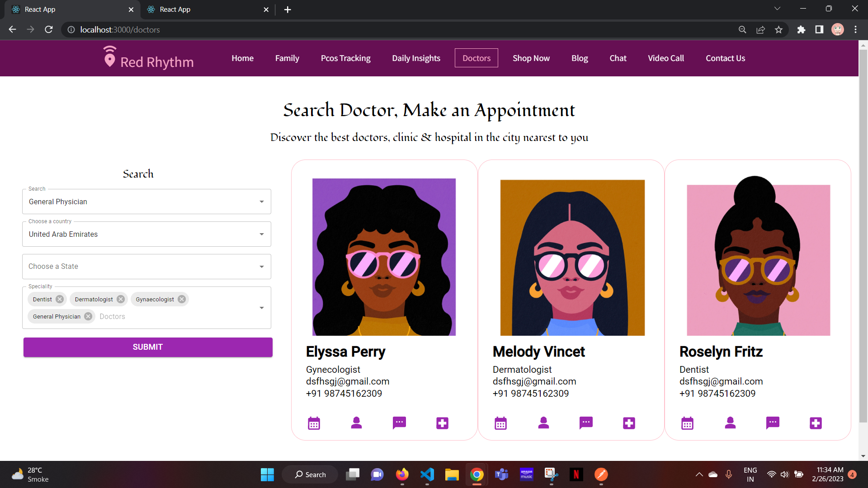Click the Red Rhythm logo icon
The height and width of the screenshot is (488, 868).
point(109,57)
